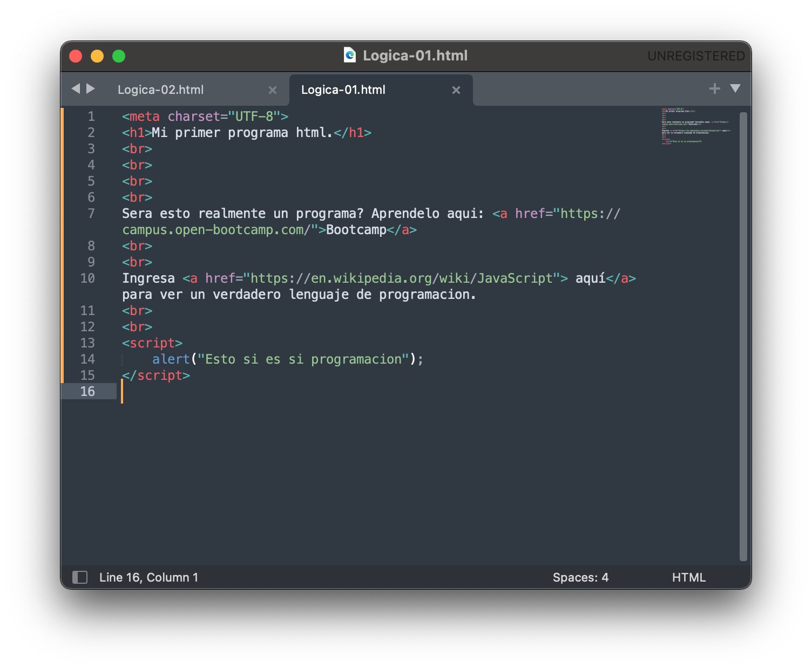Go to previous tab with left arrow
The image size is (812, 669).
click(76, 88)
